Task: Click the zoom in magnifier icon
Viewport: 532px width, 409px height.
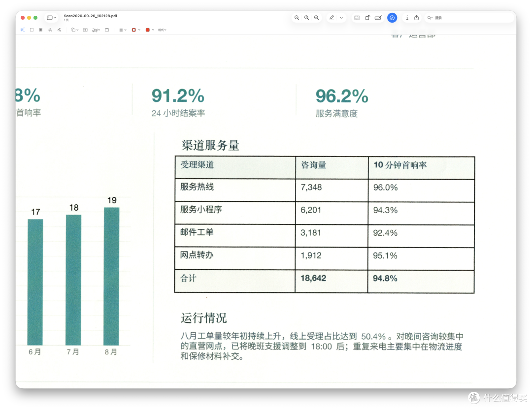Action: click(x=317, y=18)
